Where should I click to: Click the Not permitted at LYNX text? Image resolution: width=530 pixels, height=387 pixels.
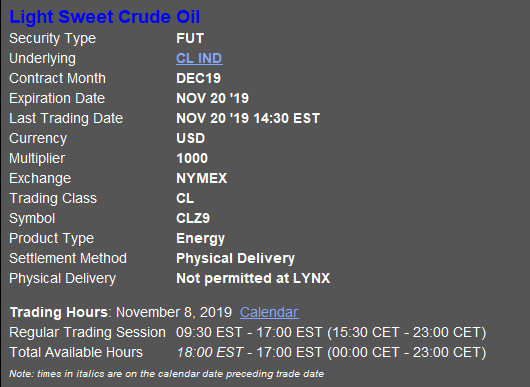253,279
